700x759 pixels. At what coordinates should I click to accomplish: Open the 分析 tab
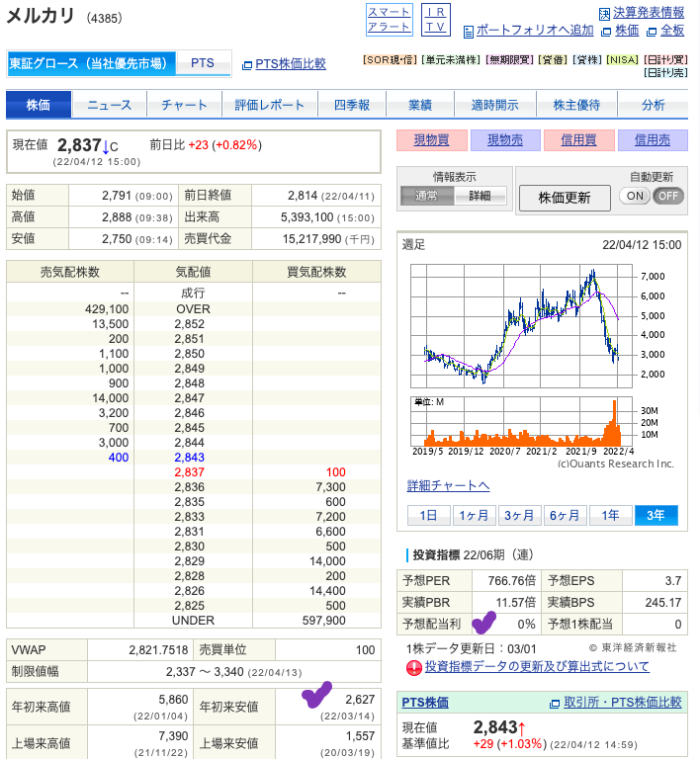pos(654,105)
